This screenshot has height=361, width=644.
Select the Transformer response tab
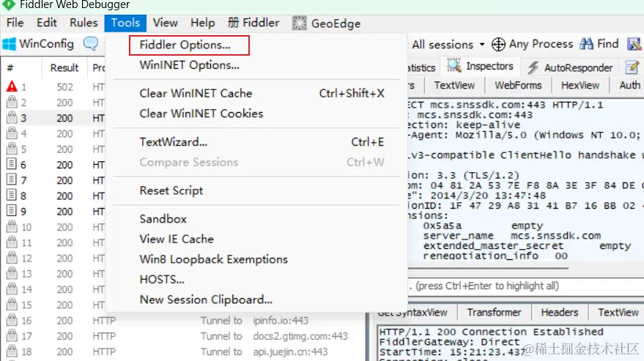coord(494,313)
